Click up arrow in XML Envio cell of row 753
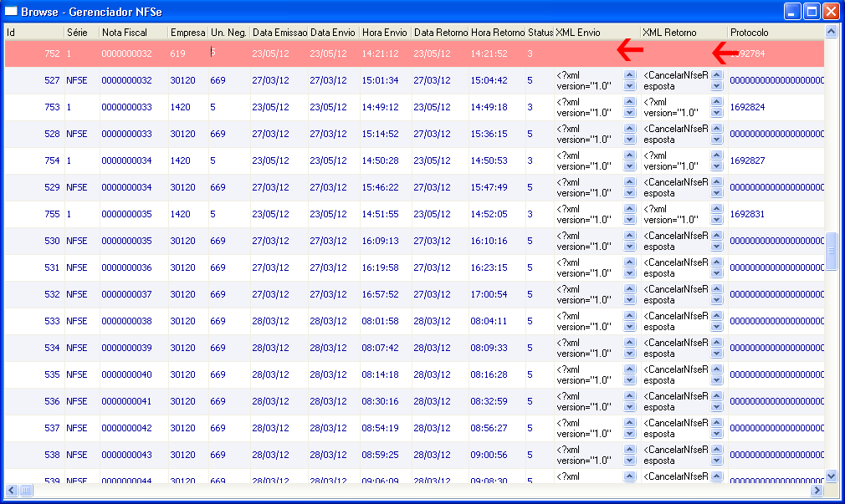845x504 pixels. tap(629, 102)
